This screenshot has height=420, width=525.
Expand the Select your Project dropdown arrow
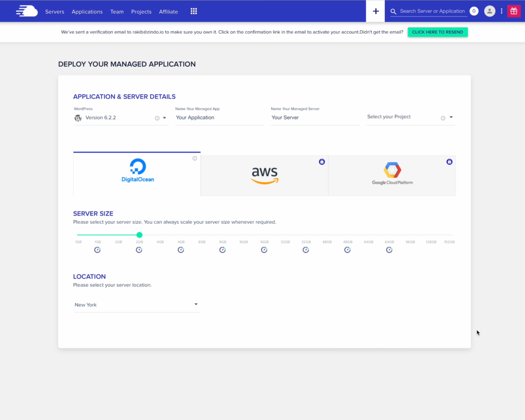451,117
